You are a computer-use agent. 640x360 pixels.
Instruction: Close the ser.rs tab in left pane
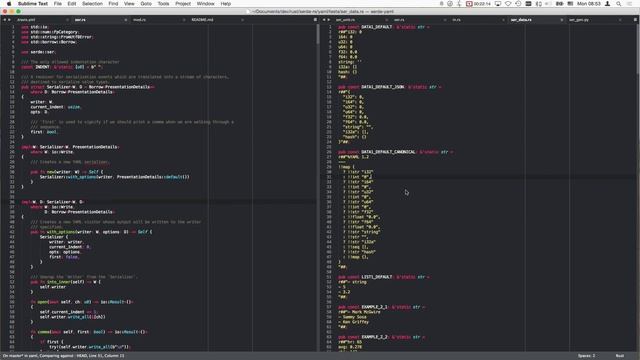point(126,20)
